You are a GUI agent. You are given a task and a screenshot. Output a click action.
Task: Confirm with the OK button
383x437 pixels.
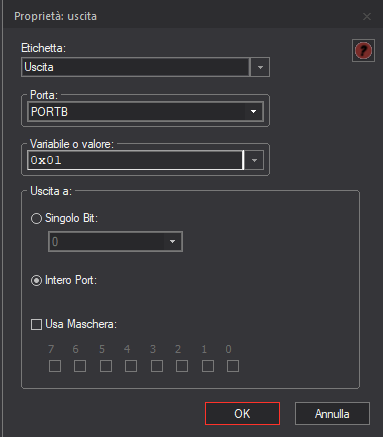tap(242, 413)
